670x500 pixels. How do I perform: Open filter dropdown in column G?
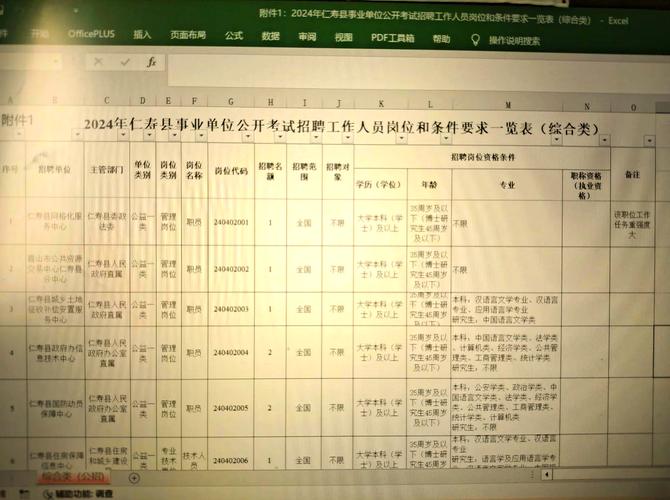coord(248,137)
